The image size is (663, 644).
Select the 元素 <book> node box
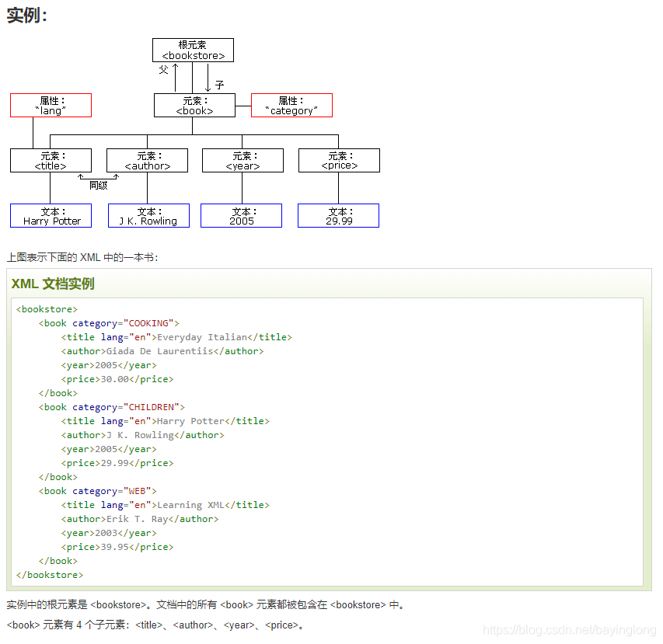(x=194, y=105)
